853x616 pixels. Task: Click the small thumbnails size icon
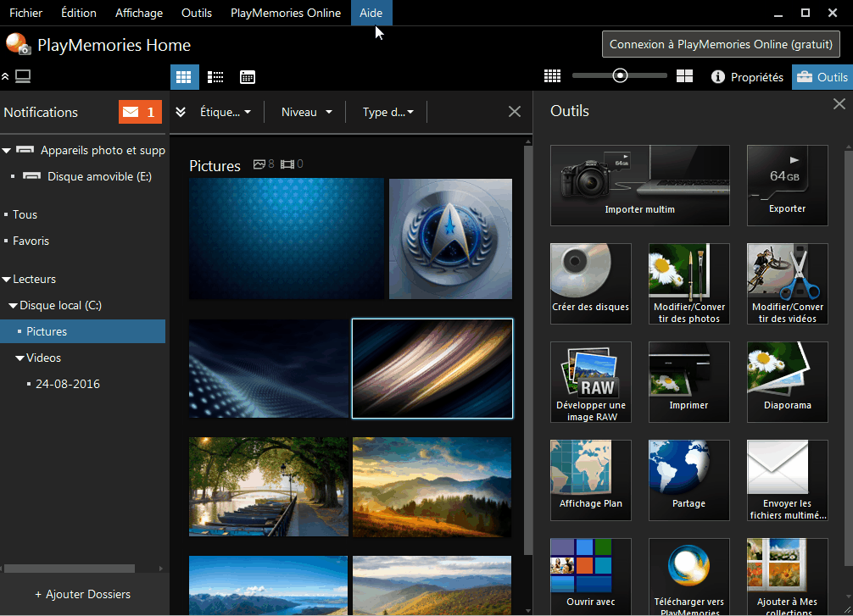tap(552, 76)
